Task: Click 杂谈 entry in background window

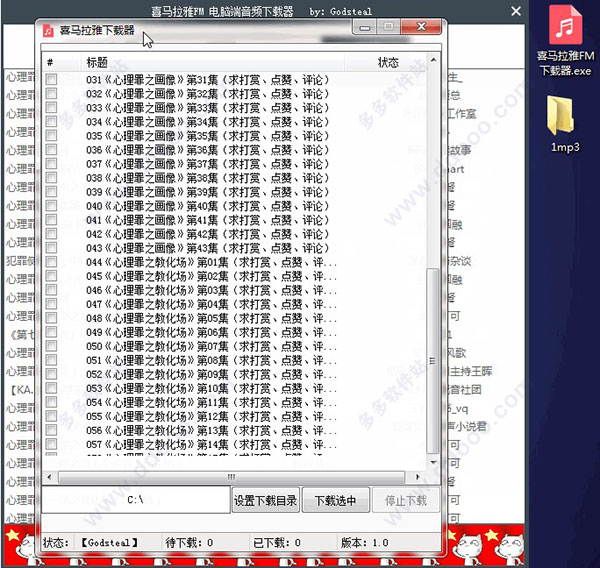Action: pos(460,261)
